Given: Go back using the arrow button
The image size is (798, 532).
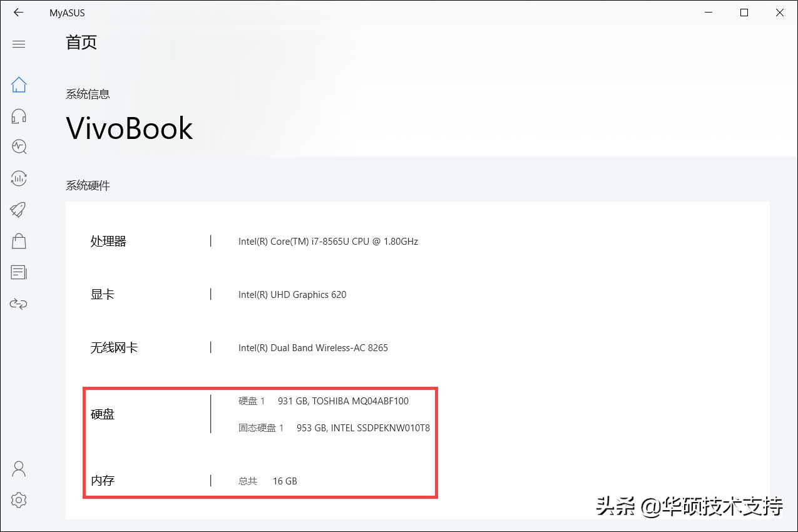Looking at the screenshot, I should (x=18, y=13).
